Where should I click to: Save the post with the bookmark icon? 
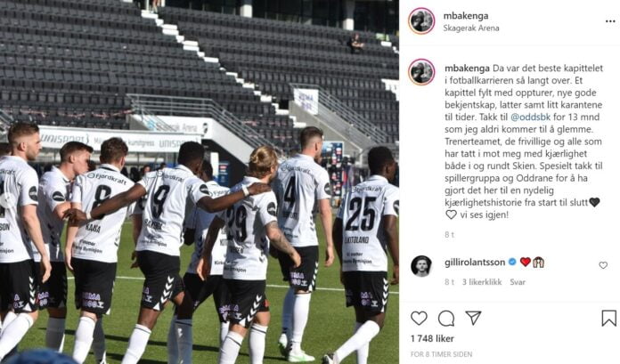pos(609,318)
